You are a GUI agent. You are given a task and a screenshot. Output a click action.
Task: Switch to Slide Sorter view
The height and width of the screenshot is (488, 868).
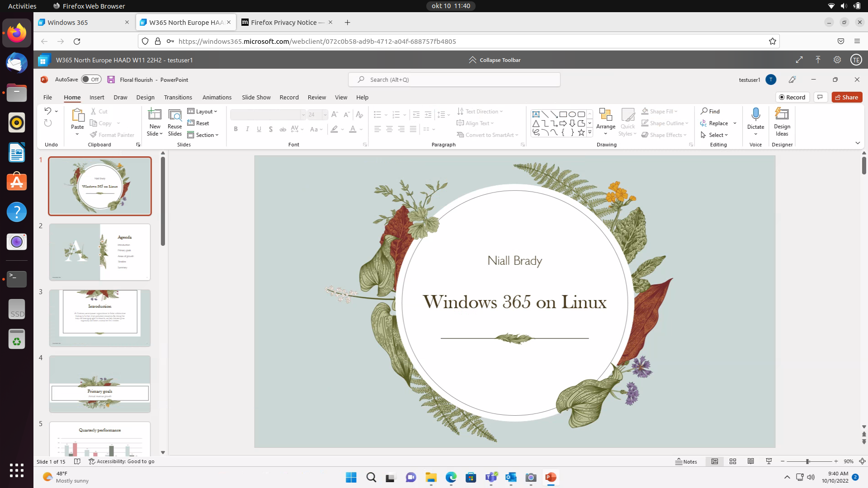tap(733, 461)
